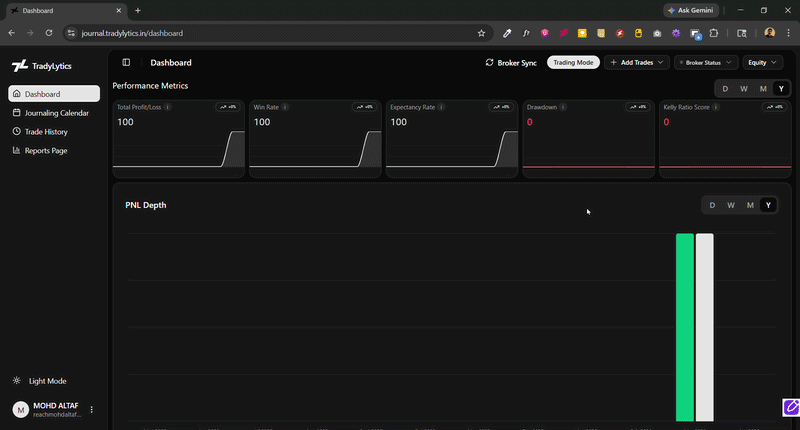Image resolution: width=800 pixels, height=430 pixels.
Task: Select the D range in Performance Metrics
Action: click(723, 89)
